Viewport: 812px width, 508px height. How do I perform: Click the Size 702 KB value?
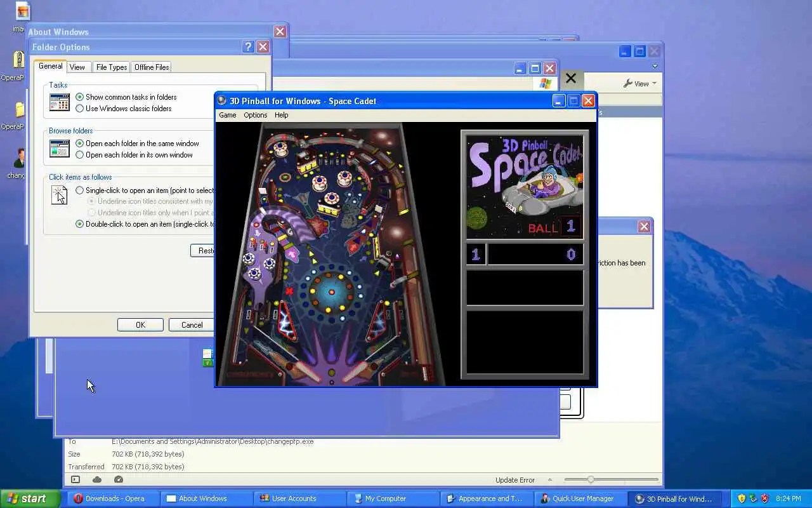pyautogui.click(x=148, y=454)
